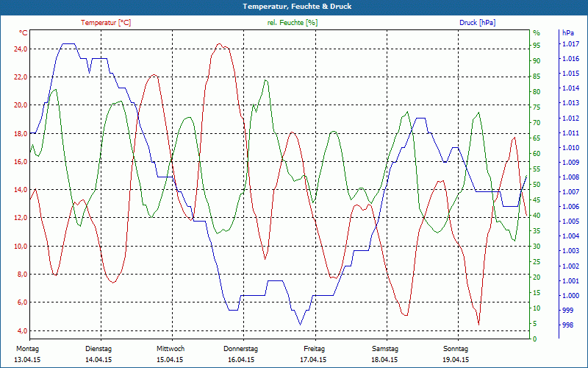Click the '40' humidity axis value
The width and height of the screenshot is (588, 368).
tap(537, 215)
